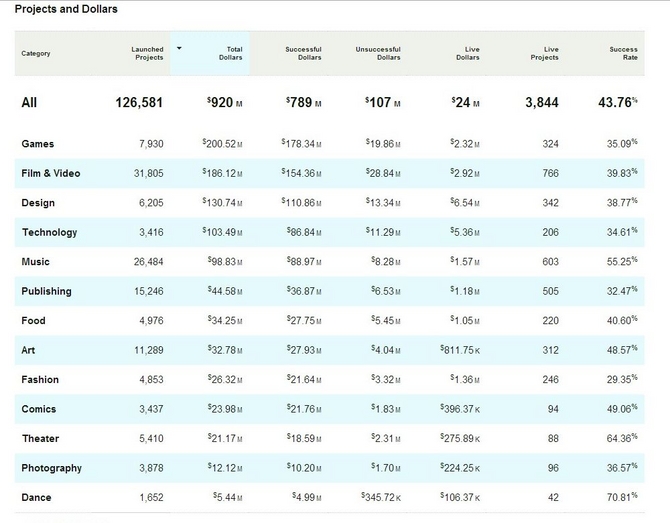Click the sort arrow in Total Dollars header
670x523 pixels.
click(x=179, y=48)
